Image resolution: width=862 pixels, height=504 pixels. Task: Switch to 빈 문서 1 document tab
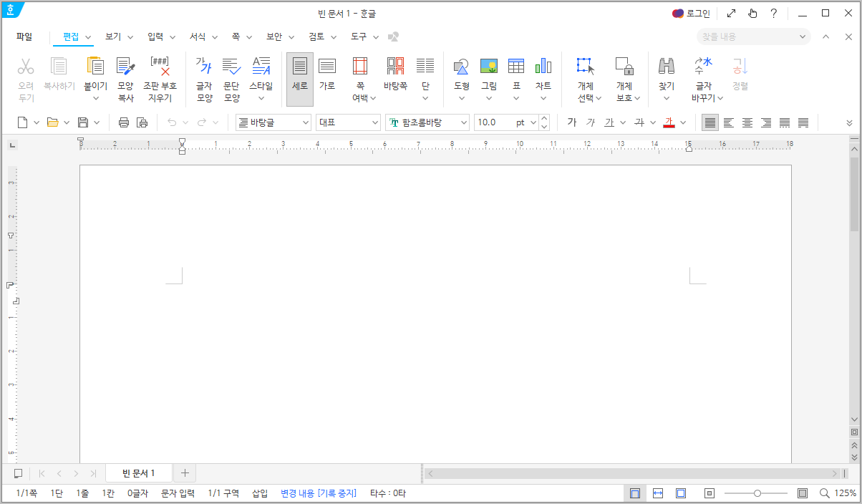point(139,473)
